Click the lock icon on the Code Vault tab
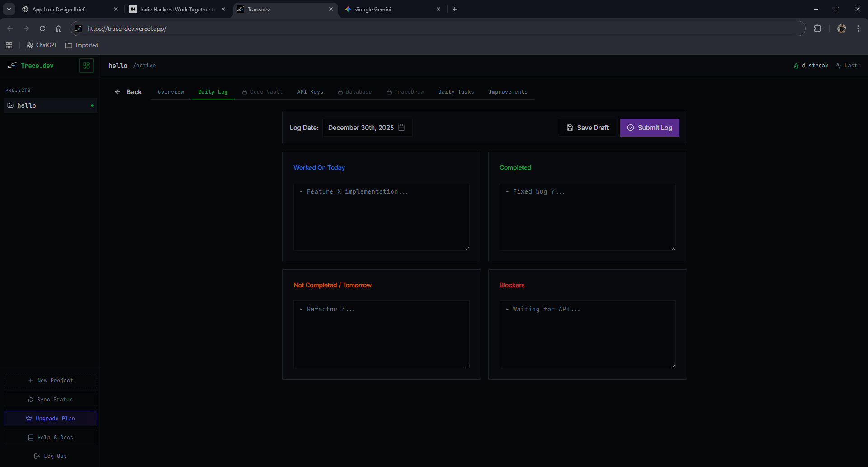Screen dimensions: 868x467 click(245, 92)
